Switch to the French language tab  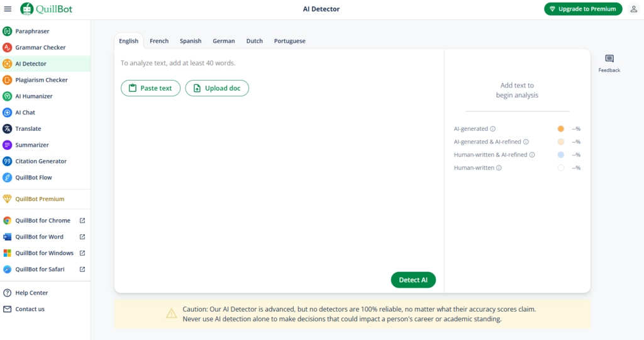(159, 41)
